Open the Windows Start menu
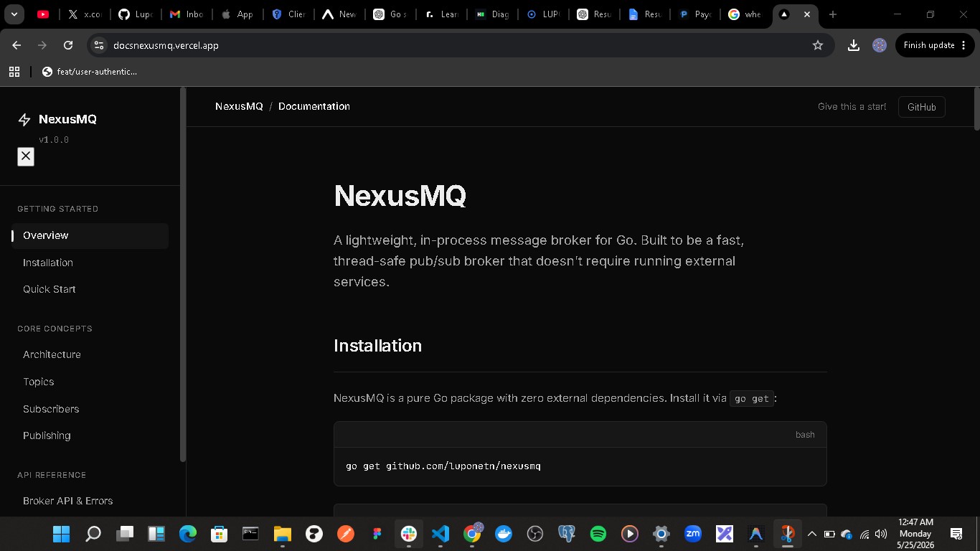Viewport: 980px width, 551px height. [62, 534]
